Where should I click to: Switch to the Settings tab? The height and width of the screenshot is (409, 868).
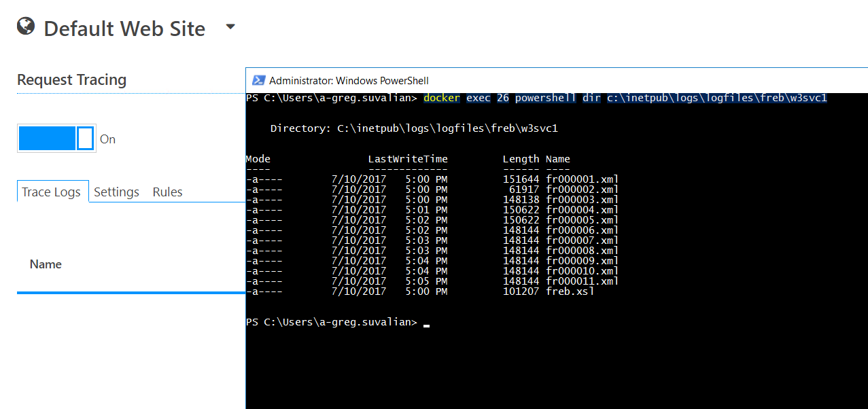pos(116,192)
